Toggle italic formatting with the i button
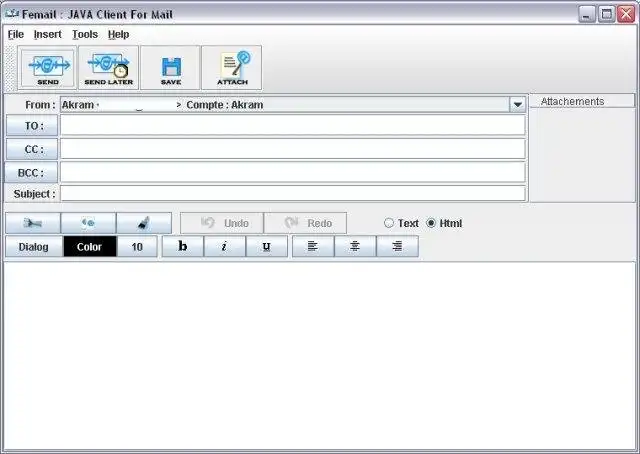Viewport: 640px width, 454px height. tap(224, 246)
